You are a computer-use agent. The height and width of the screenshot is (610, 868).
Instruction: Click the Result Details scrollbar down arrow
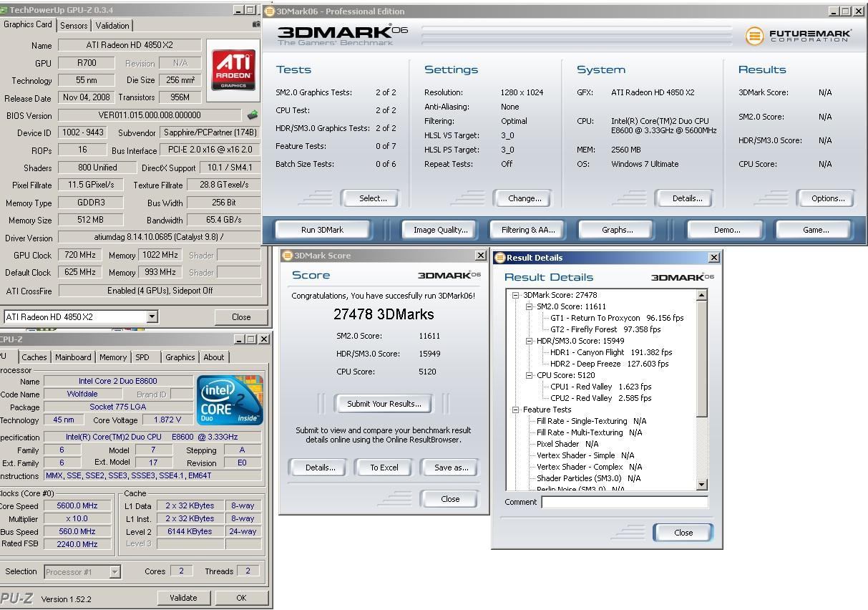click(x=701, y=485)
